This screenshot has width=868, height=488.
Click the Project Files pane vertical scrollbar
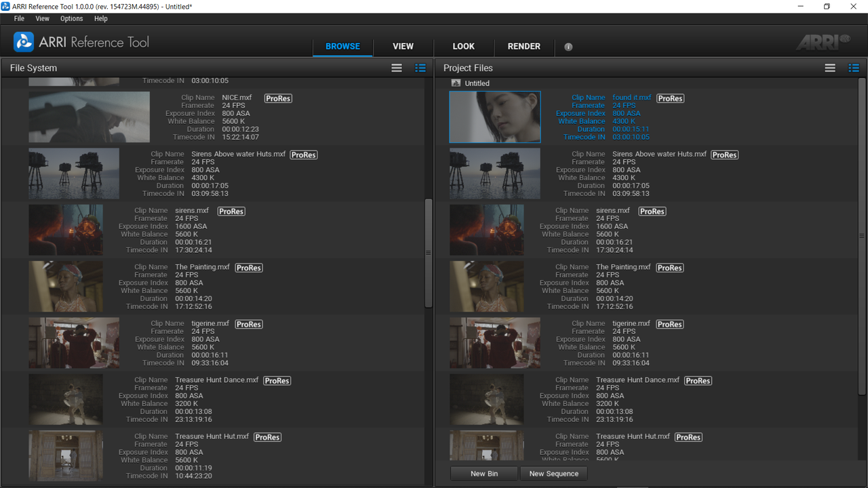[862, 236]
